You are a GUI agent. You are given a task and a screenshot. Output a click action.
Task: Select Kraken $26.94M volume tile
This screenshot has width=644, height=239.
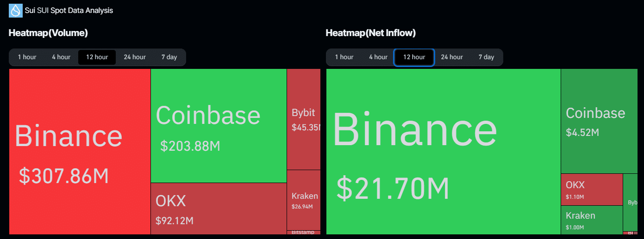[304, 200]
